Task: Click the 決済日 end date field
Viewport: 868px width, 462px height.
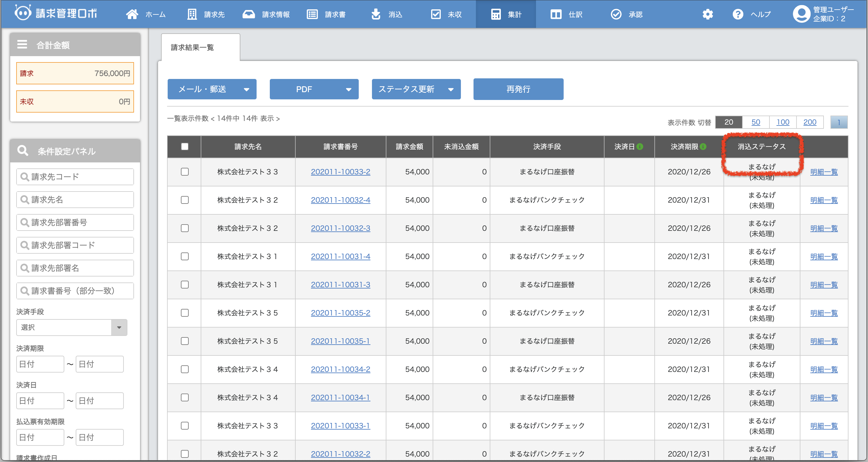Action: click(100, 401)
